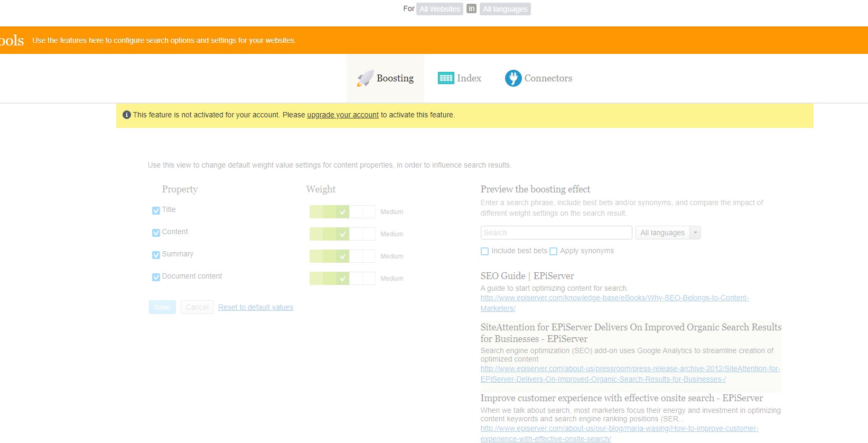Screen dimensions: 868x443
Task: Switch to the Connectors tab
Action: [548, 78]
